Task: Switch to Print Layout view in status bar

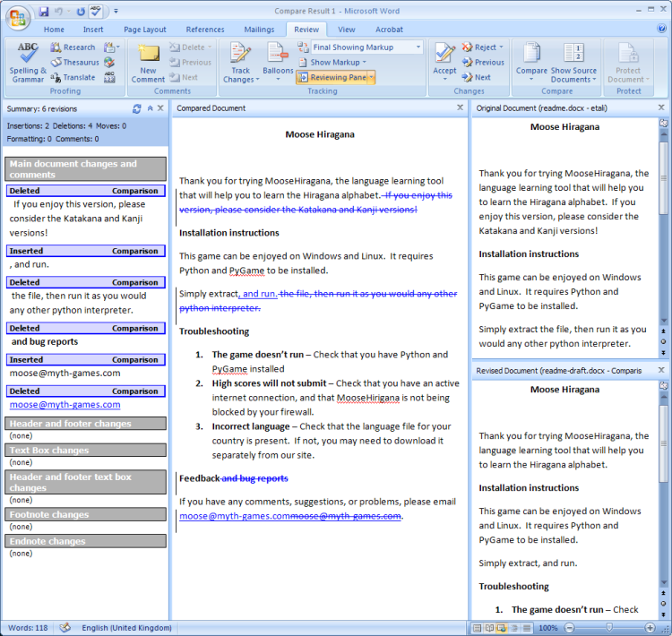Action: coord(477,628)
